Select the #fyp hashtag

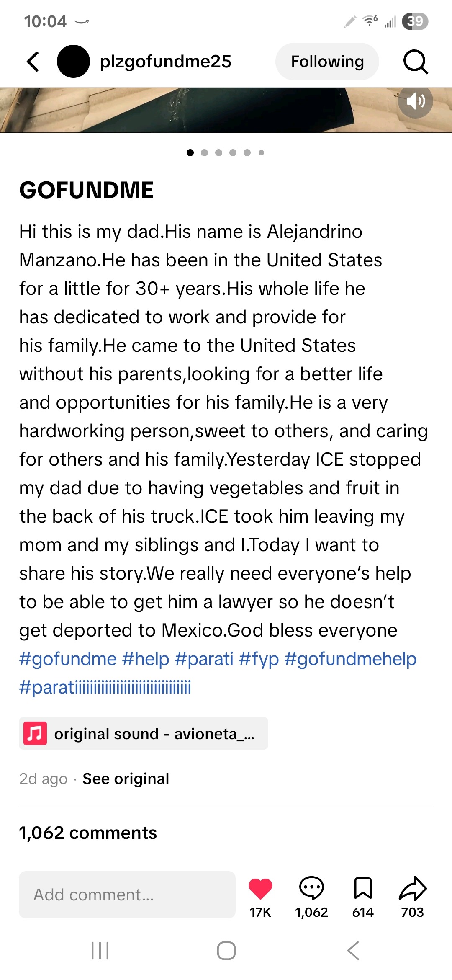pos(259,659)
